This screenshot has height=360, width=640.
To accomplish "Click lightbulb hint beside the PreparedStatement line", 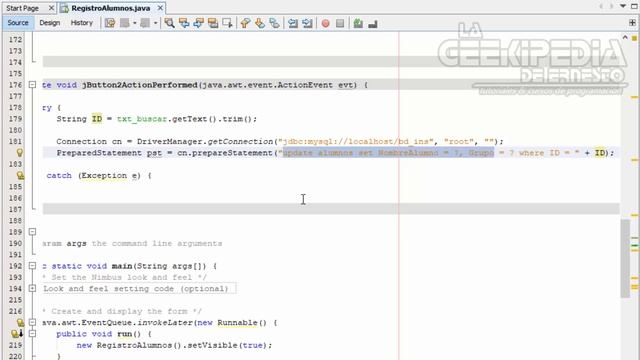I will 19,153.
